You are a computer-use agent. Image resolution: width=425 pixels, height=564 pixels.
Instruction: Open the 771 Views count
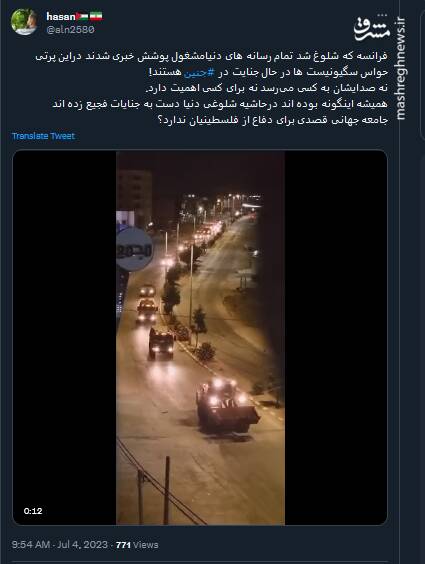coord(137,545)
